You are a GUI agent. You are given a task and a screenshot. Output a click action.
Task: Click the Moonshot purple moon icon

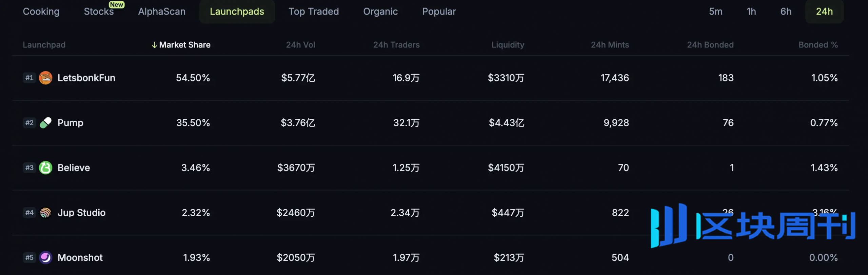45,258
